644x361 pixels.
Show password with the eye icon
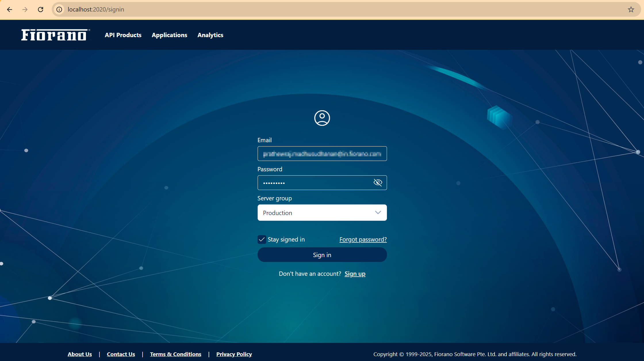(x=378, y=183)
